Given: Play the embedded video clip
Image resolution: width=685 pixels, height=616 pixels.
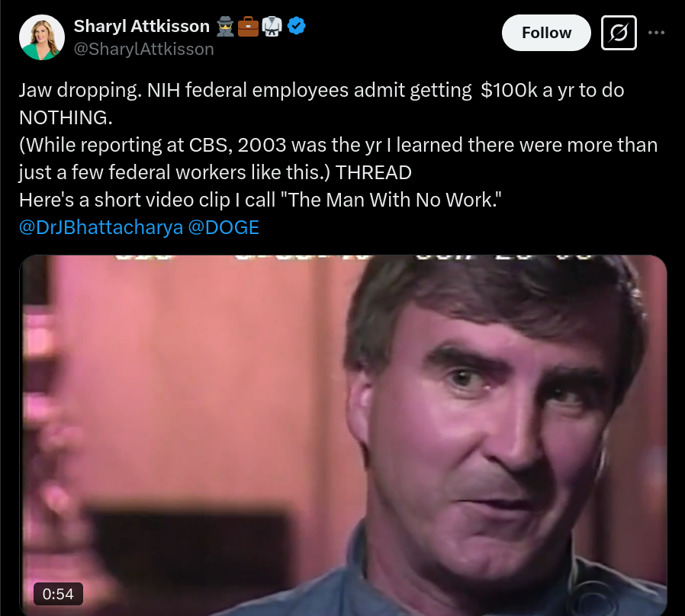Looking at the screenshot, I should [x=343, y=435].
